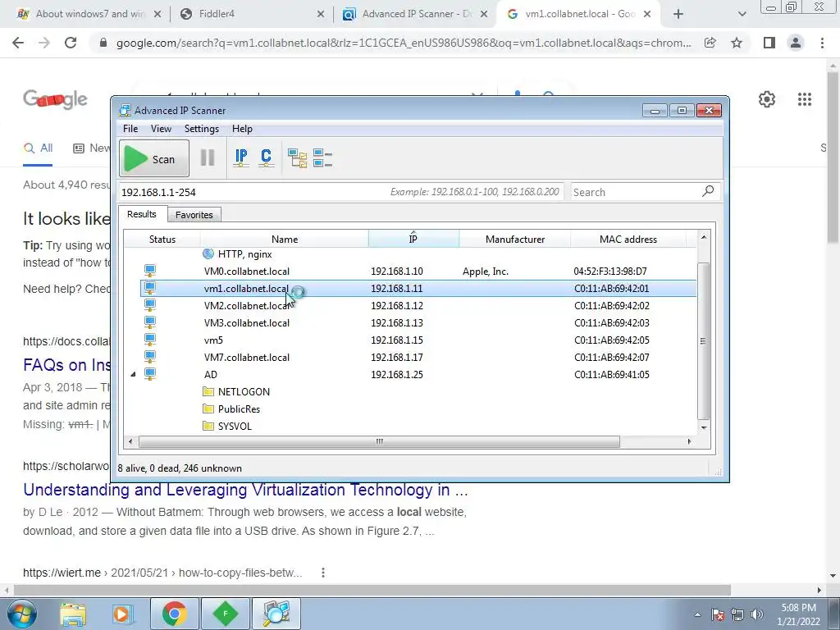Select the PublicRes shared folder

(x=239, y=409)
